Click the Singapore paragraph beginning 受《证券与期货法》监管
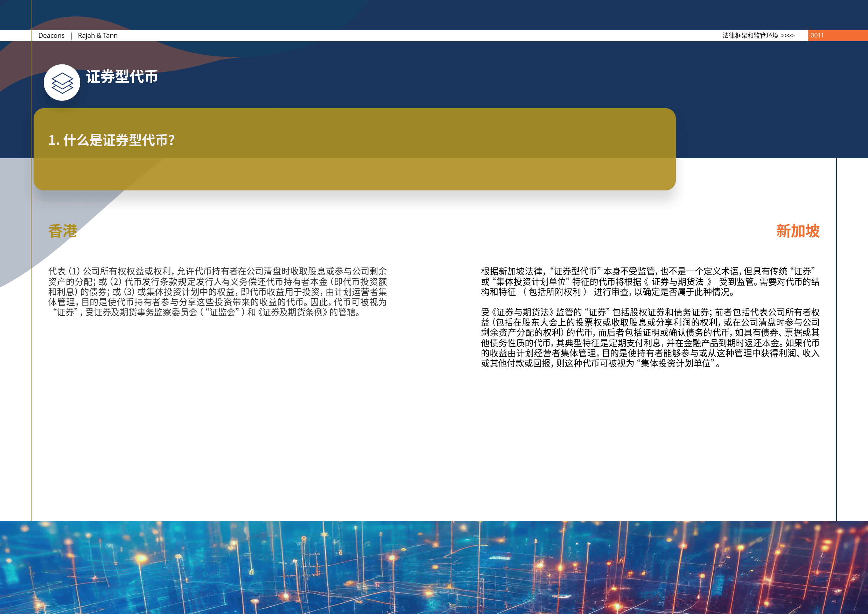The image size is (868, 614). coord(650,337)
